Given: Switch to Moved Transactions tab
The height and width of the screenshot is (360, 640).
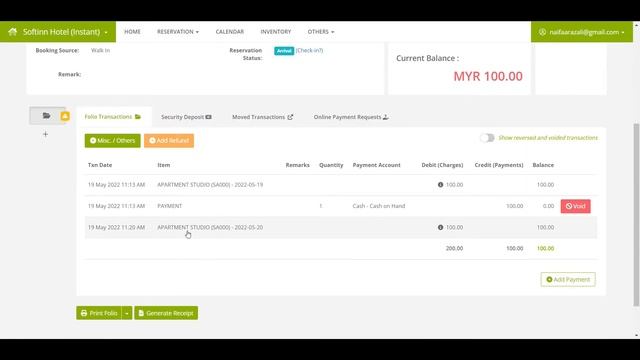Looking at the screenshot, I should (x=262, y=117).
